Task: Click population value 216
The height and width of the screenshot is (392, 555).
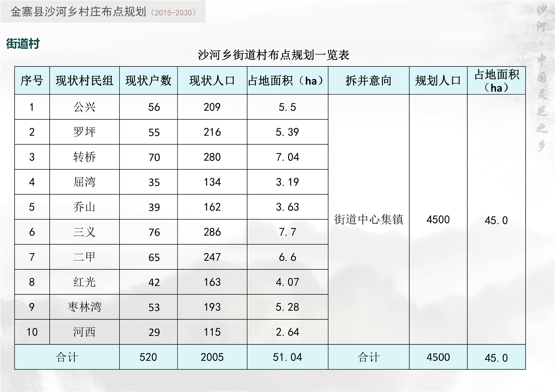Action: pyautogui.click(x=212, y=132)
